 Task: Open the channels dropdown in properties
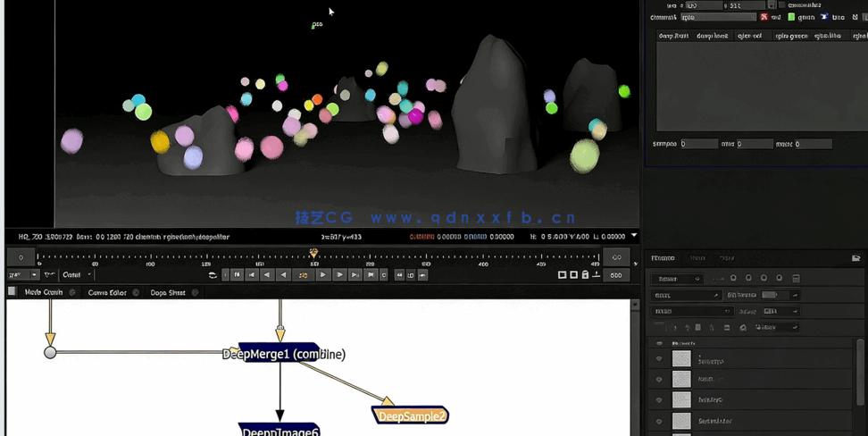click(x=719, y=17)
